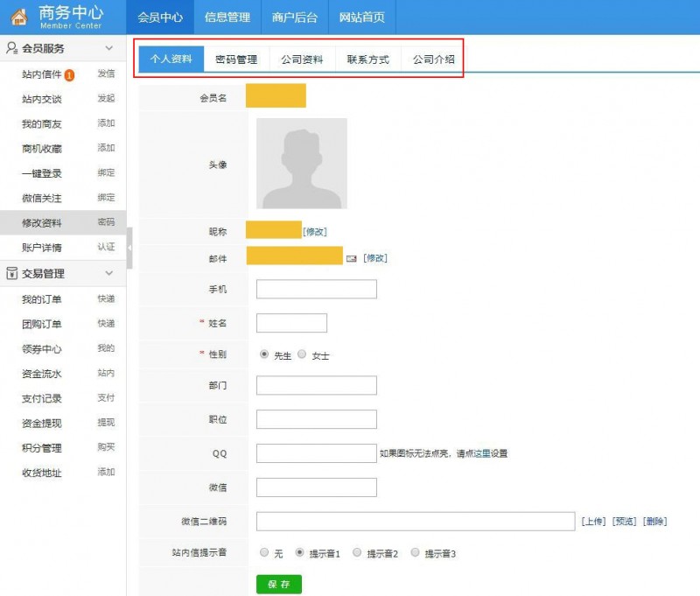Open 站内信件 in the sidebar
The height and width of the screenshot is (596, 700).
tap(41, 74)
